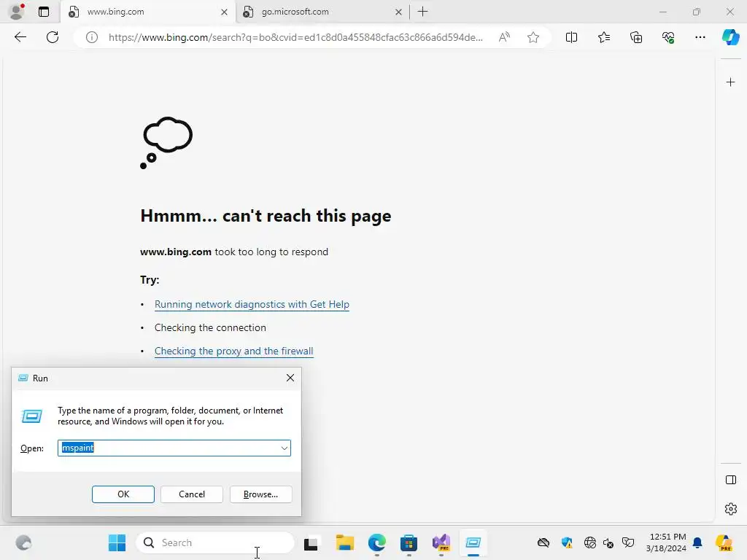Screen dimensions: 747x560
Task: Click the taskbar Search box
Action: pyautogui.click(x=215, y=542)
